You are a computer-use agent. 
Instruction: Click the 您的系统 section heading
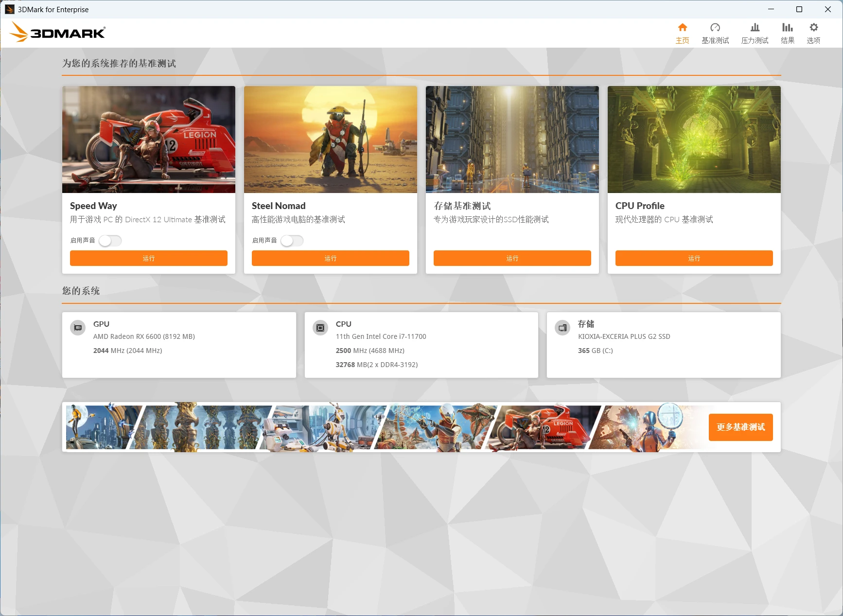point(81,291)
